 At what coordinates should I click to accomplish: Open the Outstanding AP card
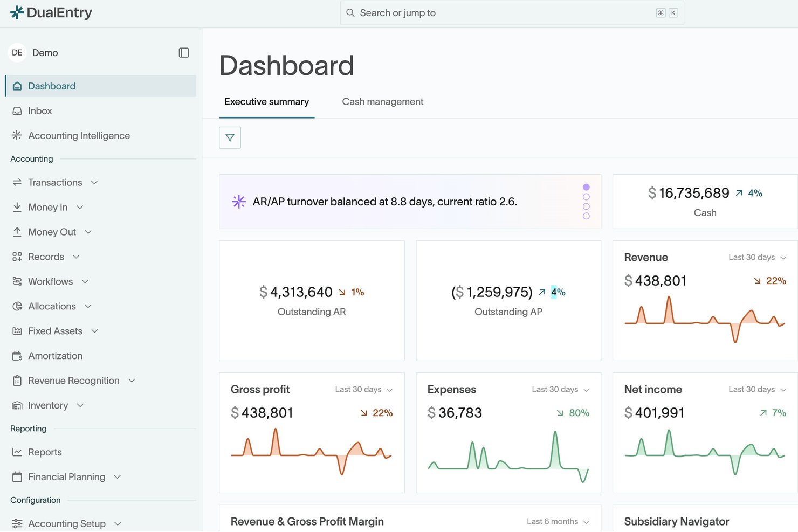click(508, 301)
